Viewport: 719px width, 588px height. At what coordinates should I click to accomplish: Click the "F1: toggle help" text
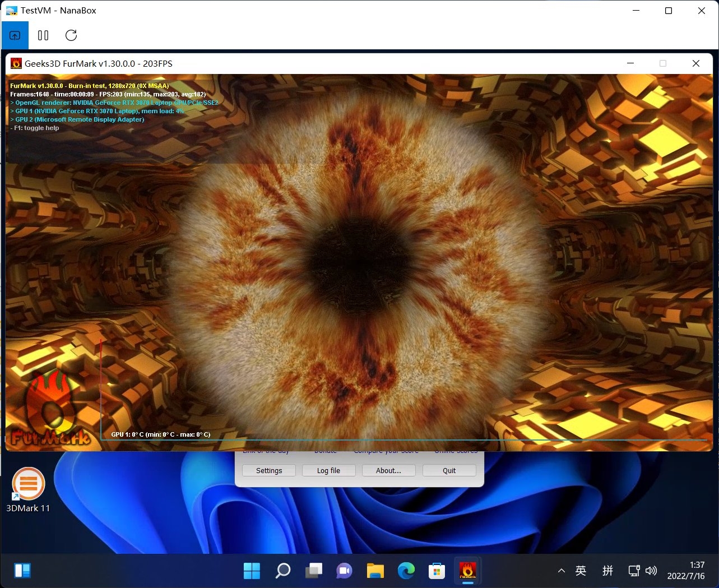point(35,128)
